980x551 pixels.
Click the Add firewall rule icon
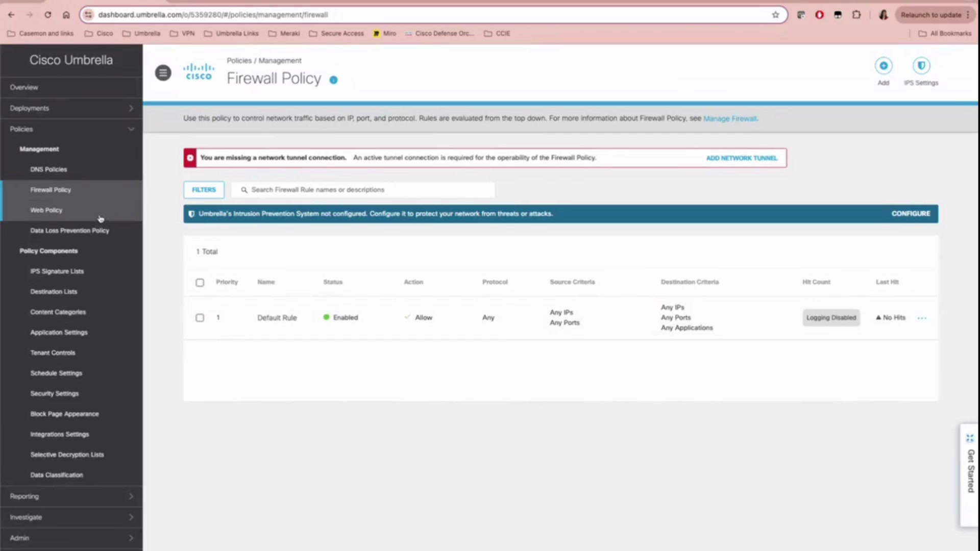coord(884,66)
